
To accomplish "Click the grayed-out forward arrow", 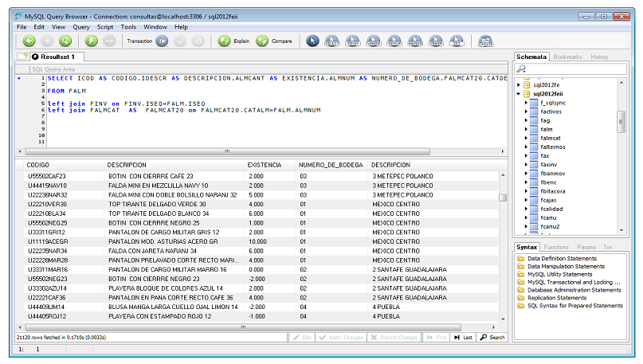I will pyautogui.click(x=47, y=41).
